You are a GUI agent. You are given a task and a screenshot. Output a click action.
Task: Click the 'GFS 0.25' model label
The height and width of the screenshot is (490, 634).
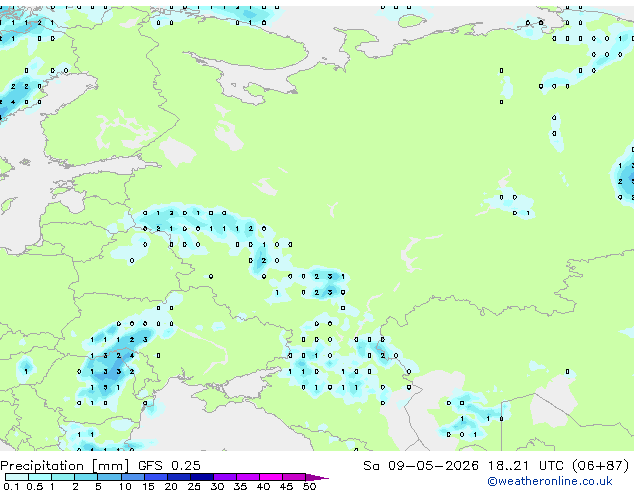pyautogui.click(x=169, y=466)
